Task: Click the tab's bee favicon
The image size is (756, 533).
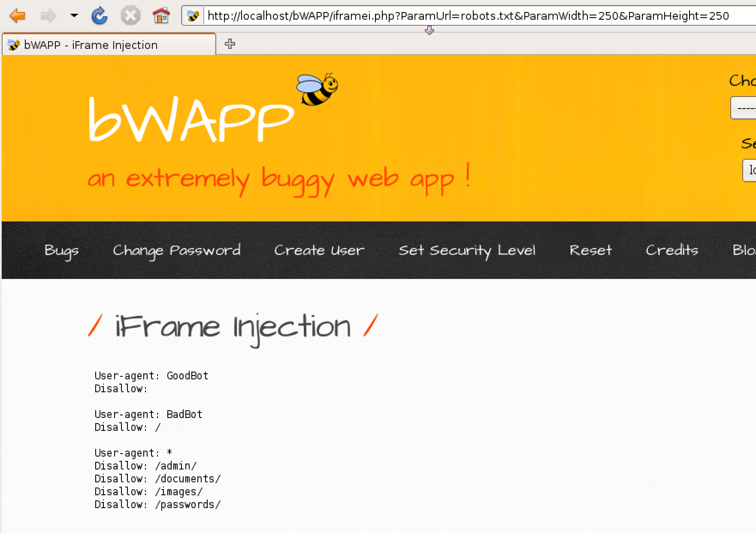Action: point(14,45)
